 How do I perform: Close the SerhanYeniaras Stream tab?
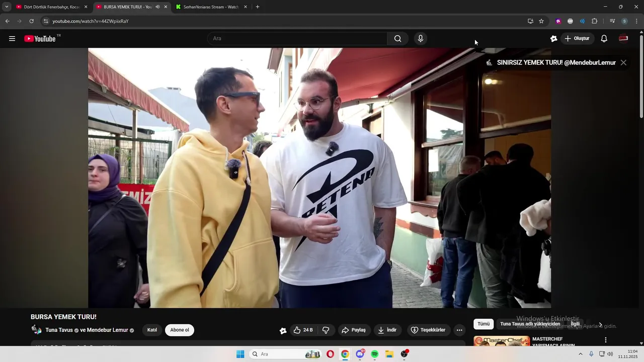coord(246,7)
